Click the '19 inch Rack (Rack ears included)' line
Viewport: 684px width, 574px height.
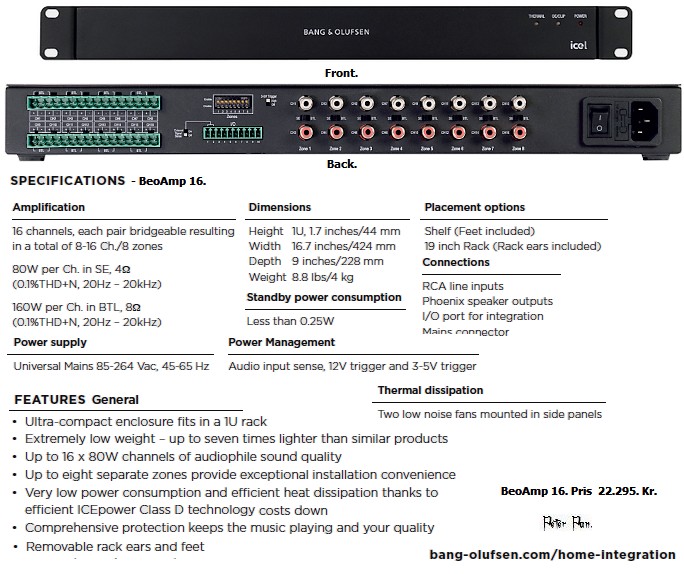point(513,246)
